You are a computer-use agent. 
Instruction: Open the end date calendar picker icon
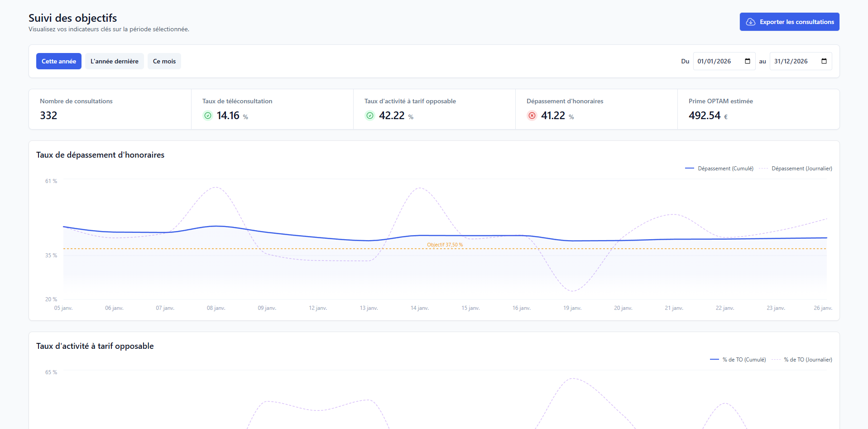pos(824,61)
